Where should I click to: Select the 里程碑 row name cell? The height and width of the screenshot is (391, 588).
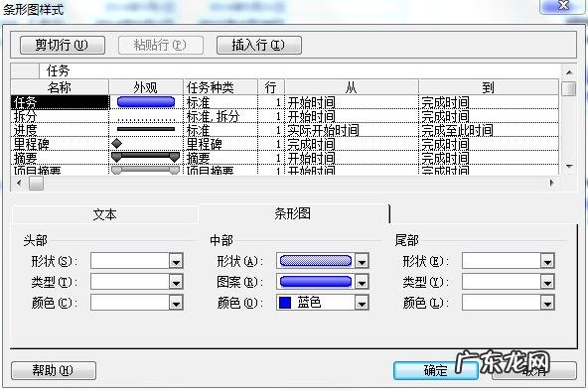[60, 144]
